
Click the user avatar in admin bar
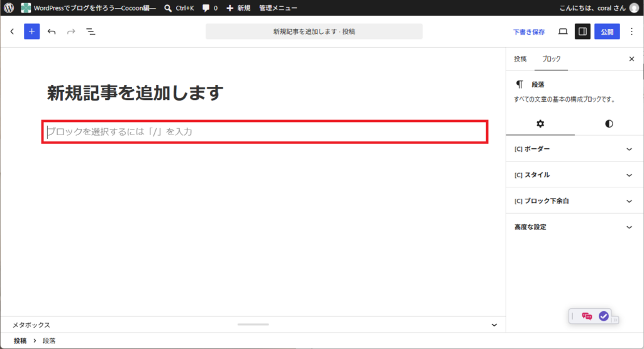(634, 8)
